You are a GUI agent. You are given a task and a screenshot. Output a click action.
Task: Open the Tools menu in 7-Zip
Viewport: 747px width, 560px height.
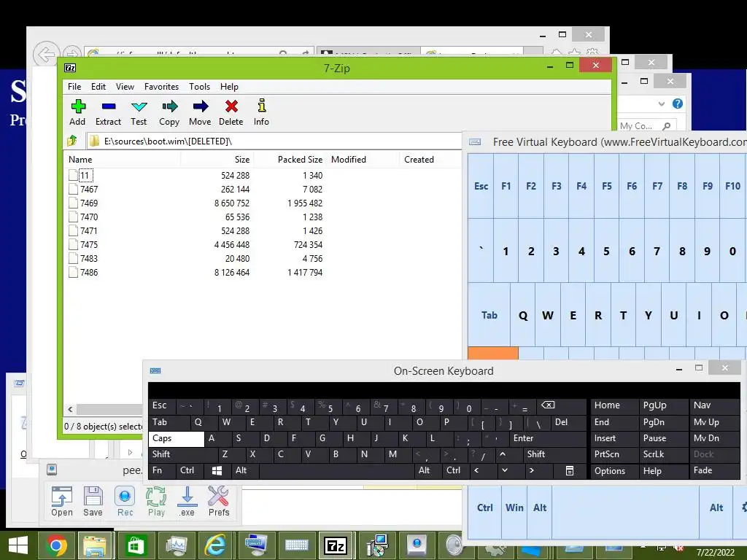pyautogui.click(x=200, y=87)
